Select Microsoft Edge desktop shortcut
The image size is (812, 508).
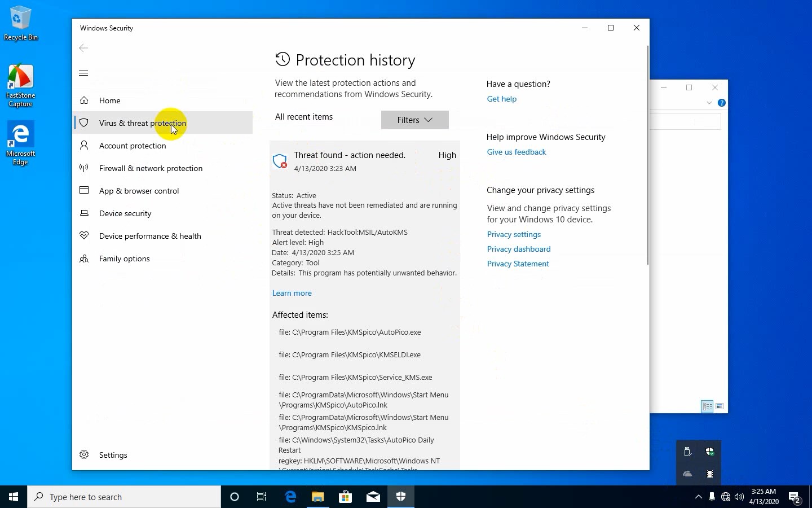(20, 143)
